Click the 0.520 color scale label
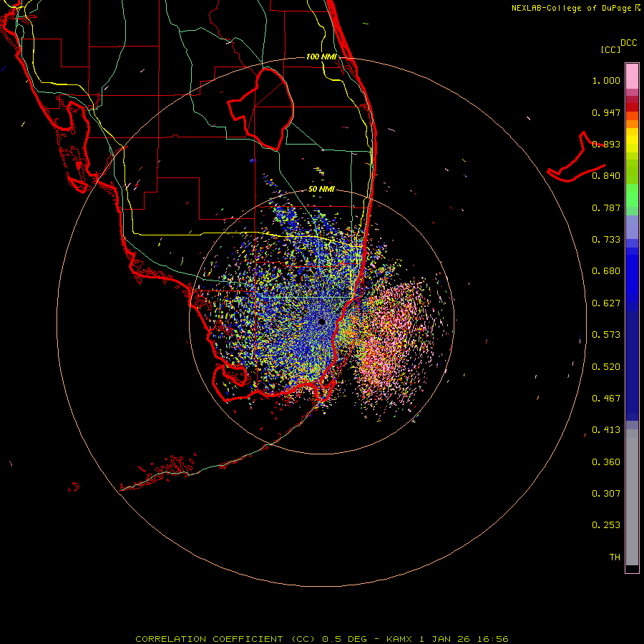Viewport: 644px width, 644px height. pos(606,367)
